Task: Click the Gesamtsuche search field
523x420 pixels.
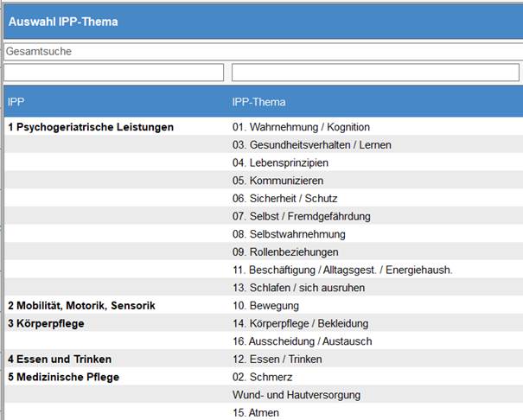Action: 259,52
